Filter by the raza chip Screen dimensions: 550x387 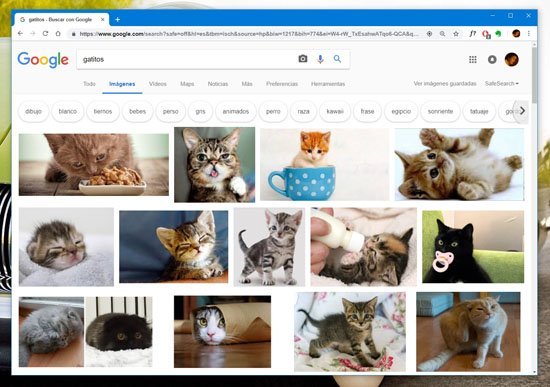[x=303, y=111]
